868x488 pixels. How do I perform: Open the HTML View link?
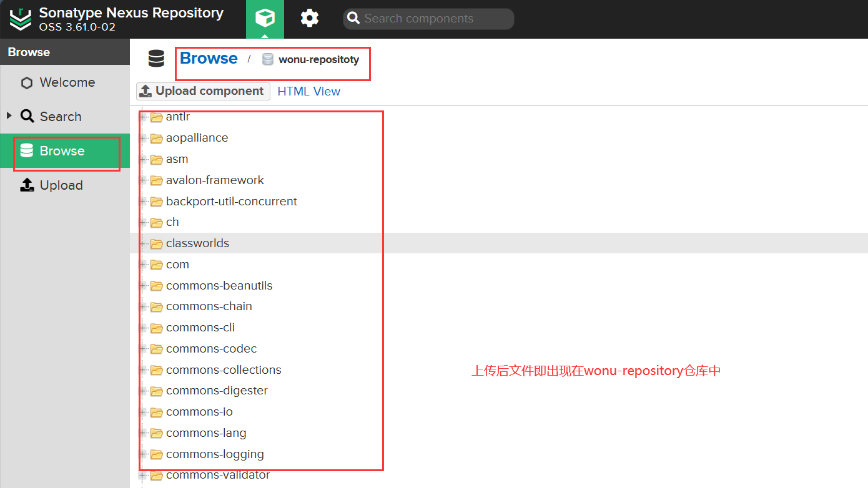click(308, 91)
